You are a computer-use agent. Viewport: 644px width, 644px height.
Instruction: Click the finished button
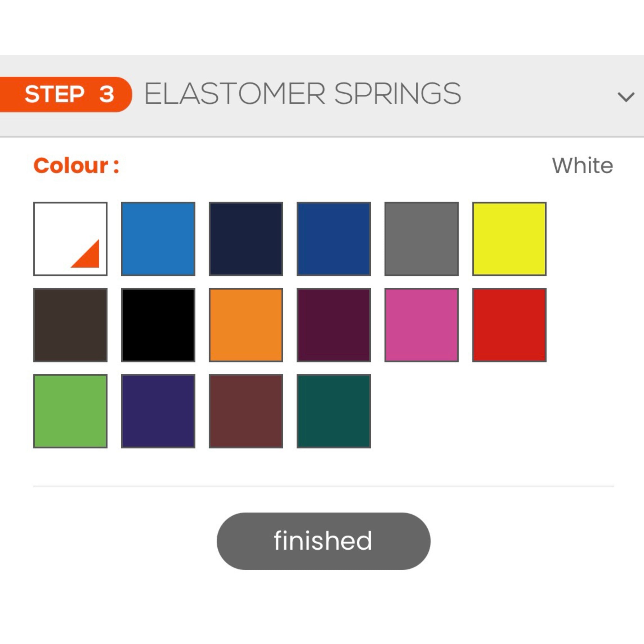(x=323, y=541)
